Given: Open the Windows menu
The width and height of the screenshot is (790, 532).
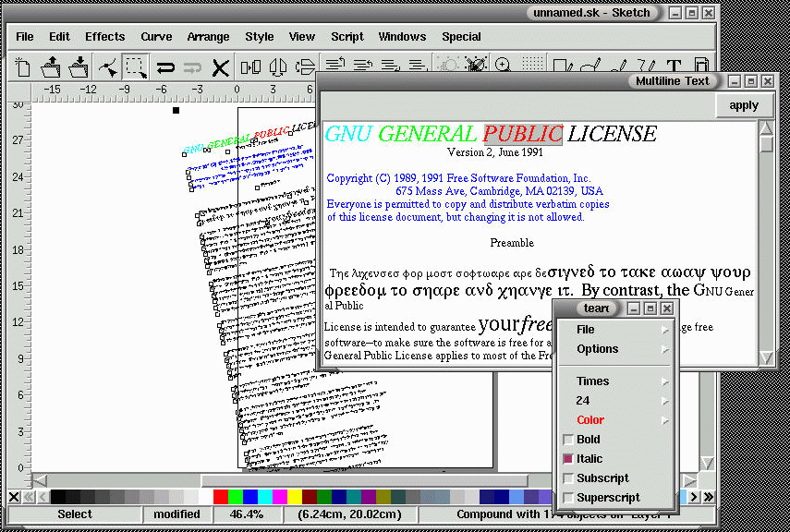Looking at the screenshot, I should pyautogui.click(x=402, y=37).
